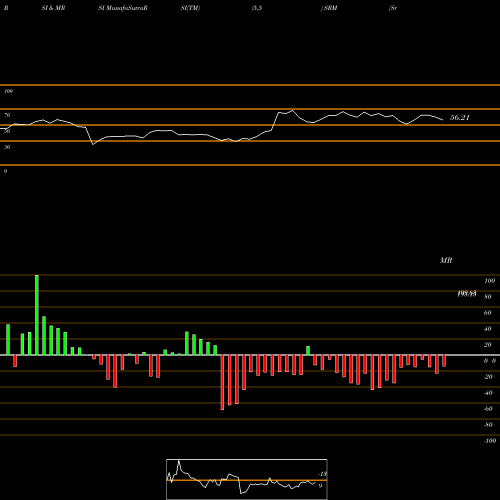Click the 60 label on MR axis
The image size is (500, 500).
pyautogui.click(x=488, y=313)
